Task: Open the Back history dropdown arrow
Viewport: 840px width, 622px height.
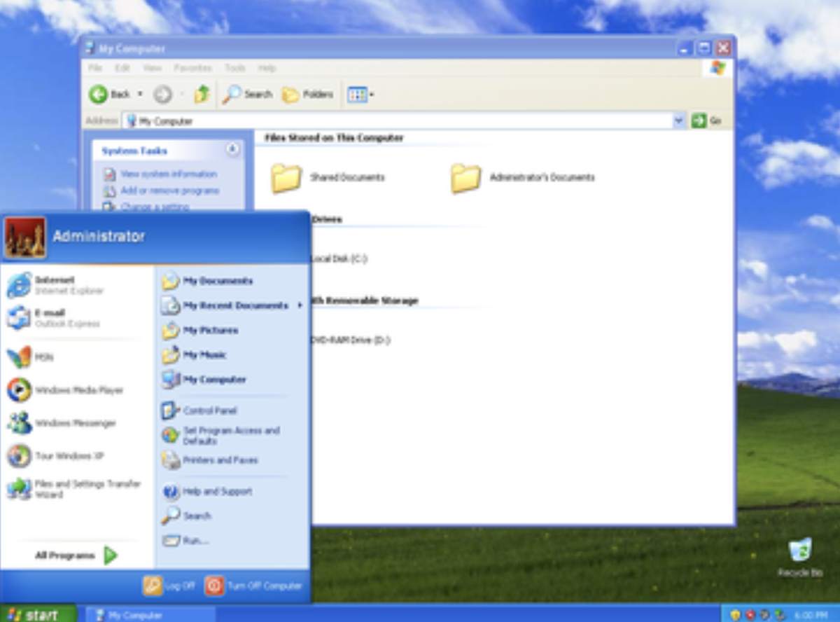Action: [140, 94]
